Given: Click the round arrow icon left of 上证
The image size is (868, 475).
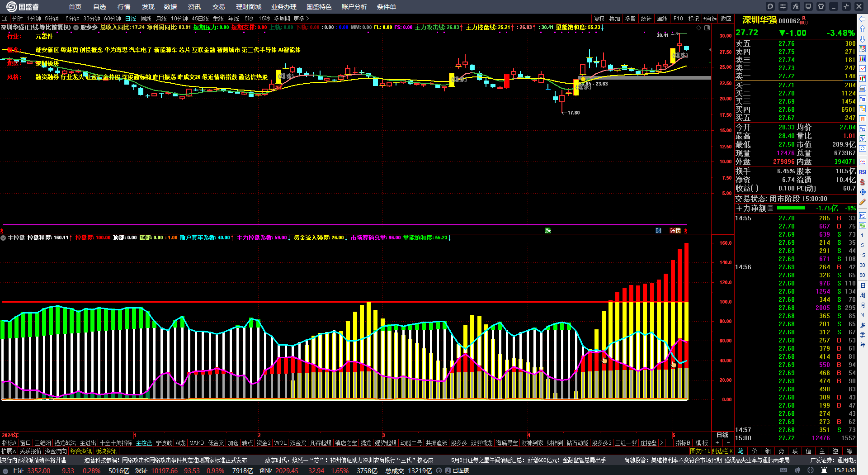Looking at the screenshot, I should point(5,471).
